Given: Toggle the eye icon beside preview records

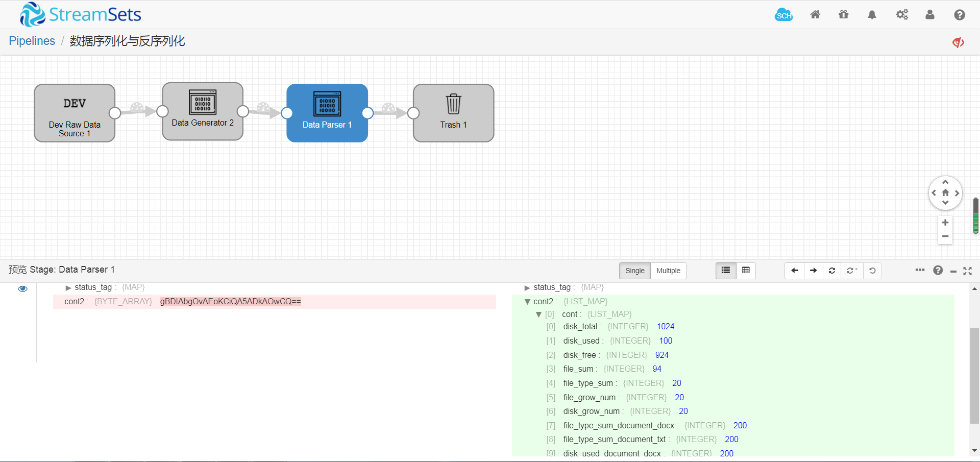Looking at the screenshot, I should click(x=22, y=288).
